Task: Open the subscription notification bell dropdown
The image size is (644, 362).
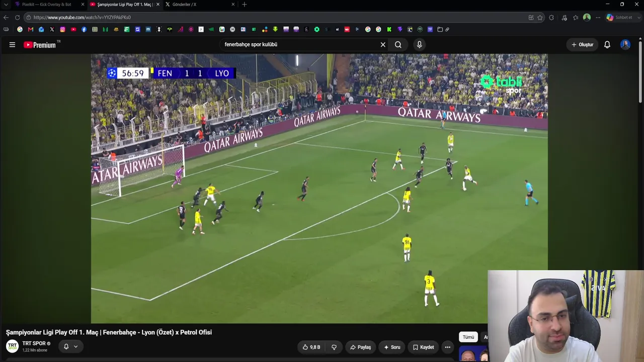Action: [x=70, y=346]
